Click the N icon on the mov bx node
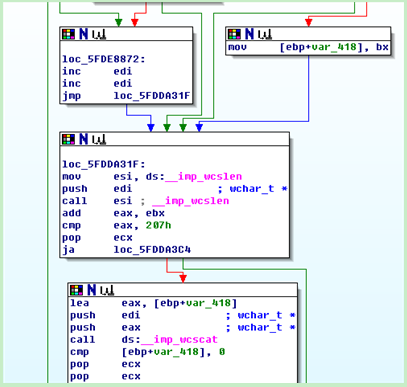This screenshot has width=407, height=387. point(249,34)
